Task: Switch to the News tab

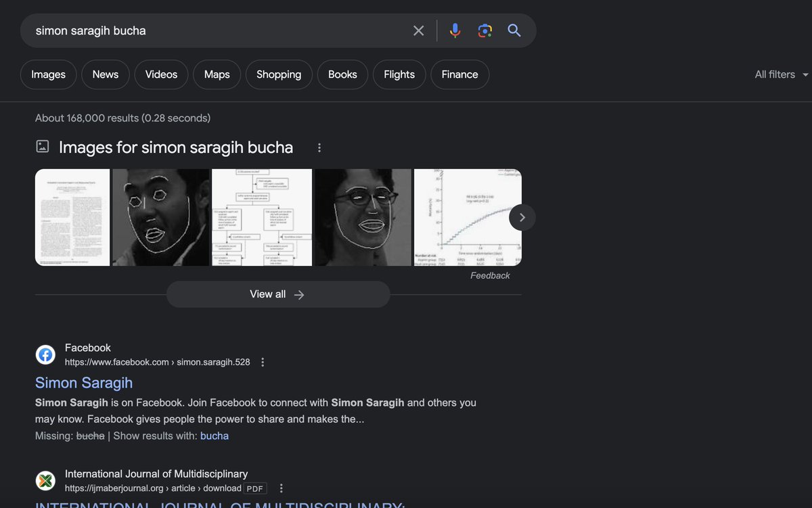Action: (x=106, y=74)
